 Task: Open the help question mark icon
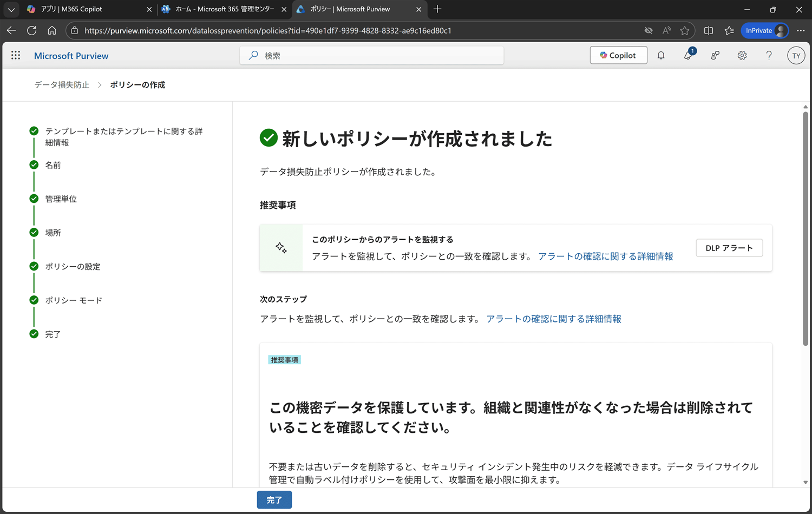pos(769,55)
